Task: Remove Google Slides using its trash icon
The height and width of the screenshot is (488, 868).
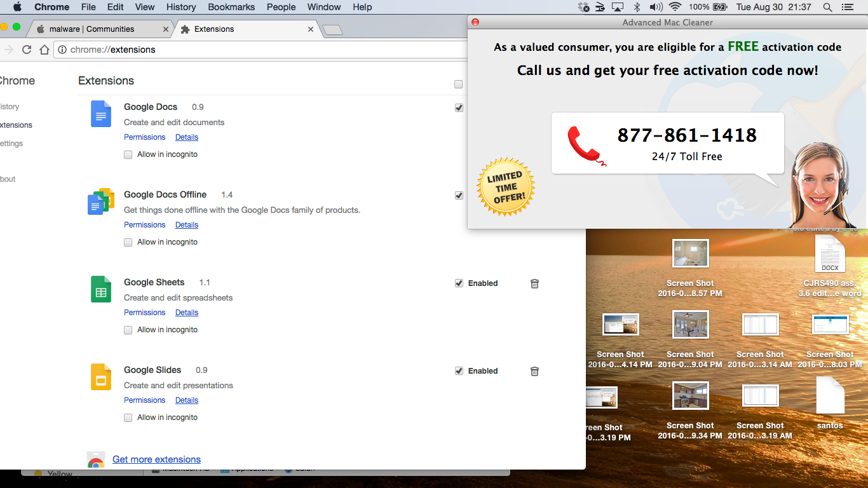Action: tap(534, 371)
